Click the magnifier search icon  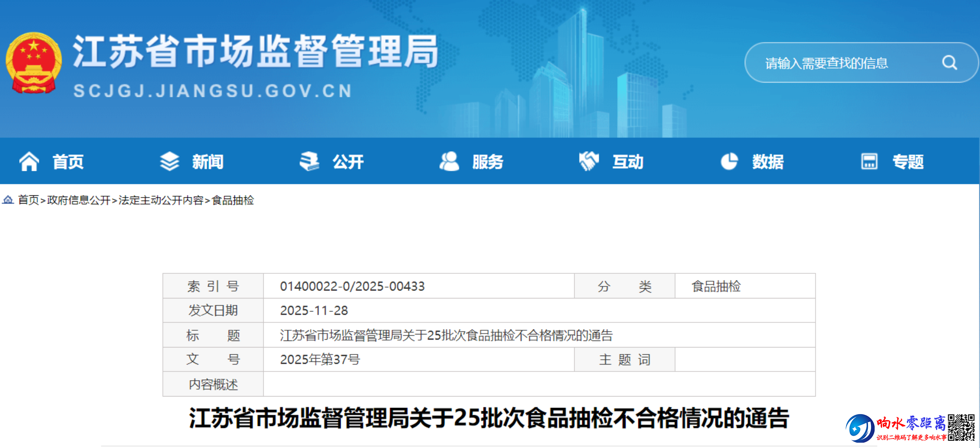[949, 63]
